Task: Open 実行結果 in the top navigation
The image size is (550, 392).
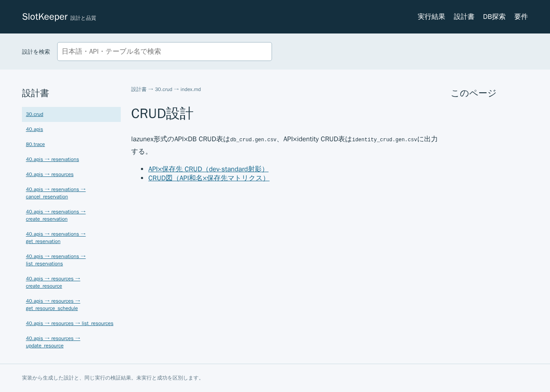Action: click(431, 17)
